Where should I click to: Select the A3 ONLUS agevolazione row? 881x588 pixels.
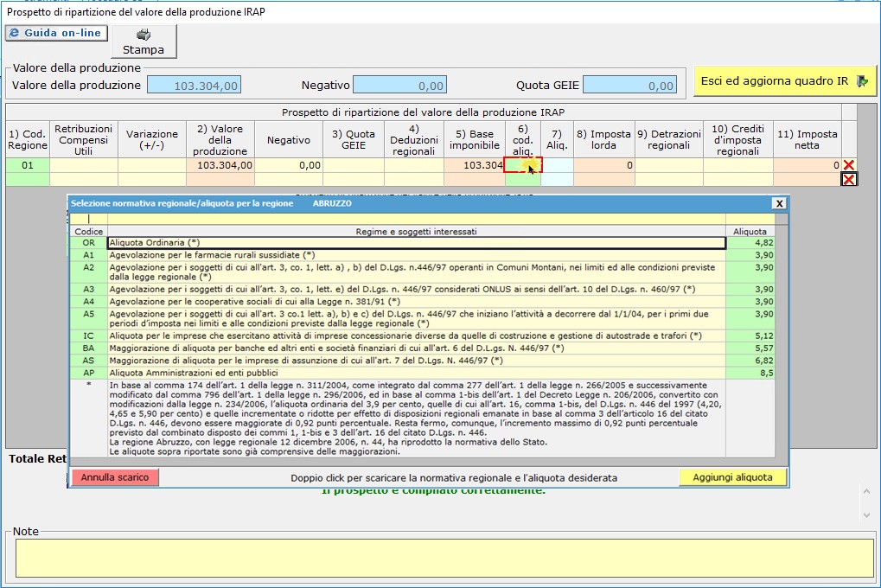coord(417,290)
